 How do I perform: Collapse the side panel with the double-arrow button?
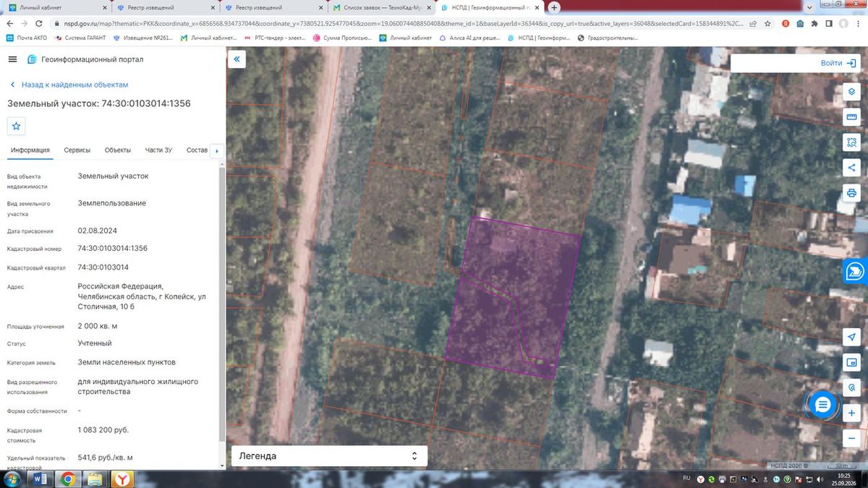(237, 59)
